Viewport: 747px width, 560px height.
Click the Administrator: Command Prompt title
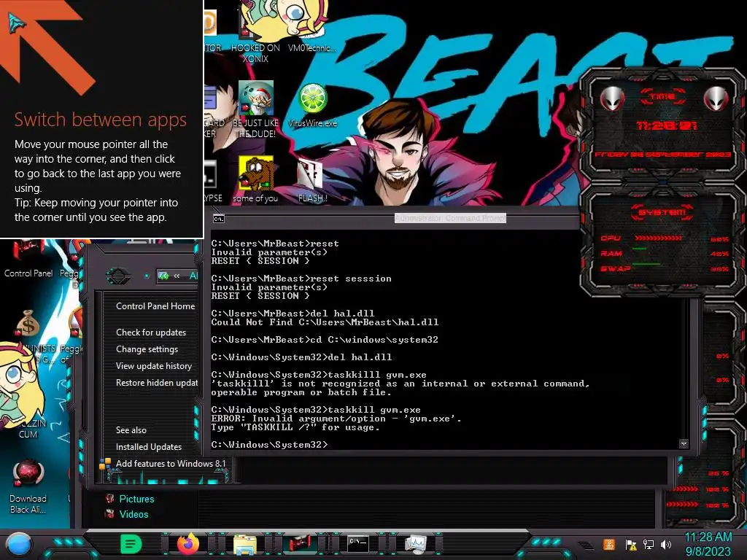click(x=450, y=218)
